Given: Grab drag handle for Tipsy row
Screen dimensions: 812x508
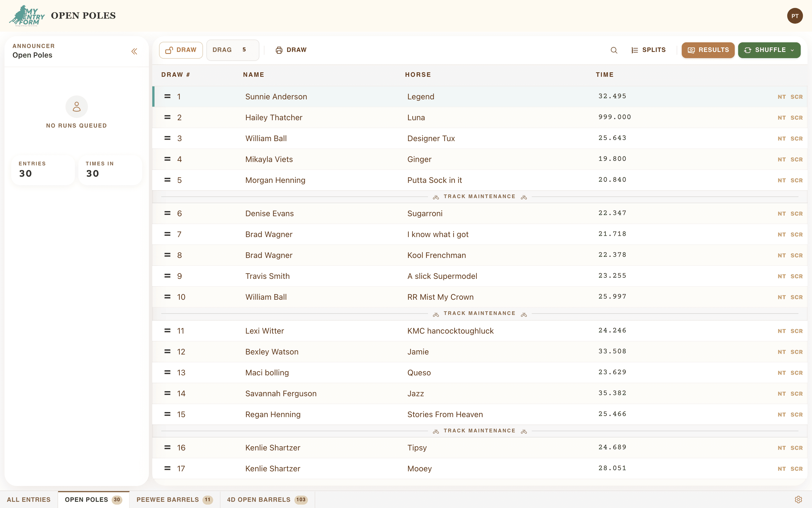Looking at the screenshot, I should (x=167, y=448).
